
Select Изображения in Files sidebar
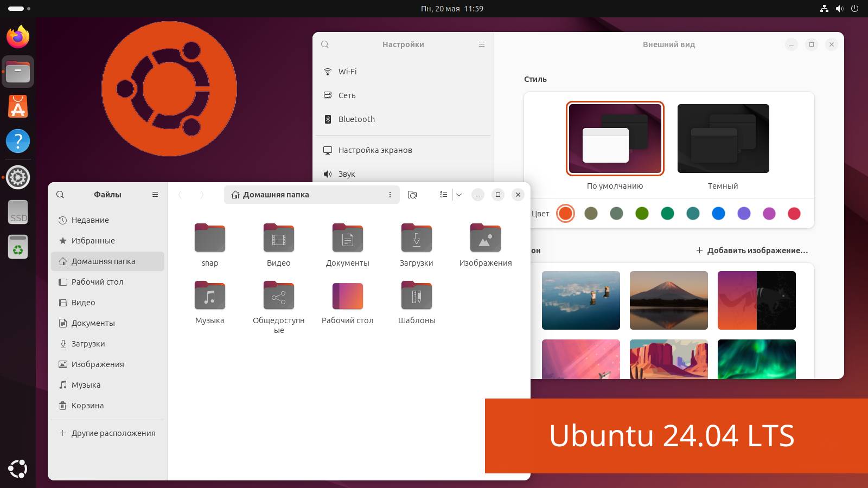107,364
